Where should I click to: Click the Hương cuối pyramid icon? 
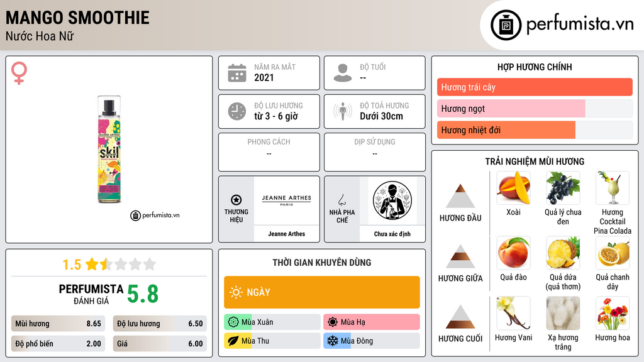(x=460, y=317)
